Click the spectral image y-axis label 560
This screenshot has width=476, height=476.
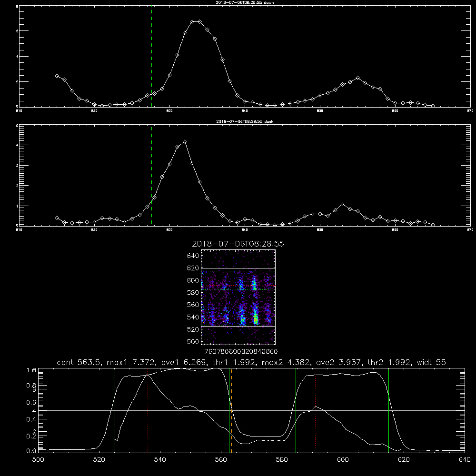[x=193, y=305]
